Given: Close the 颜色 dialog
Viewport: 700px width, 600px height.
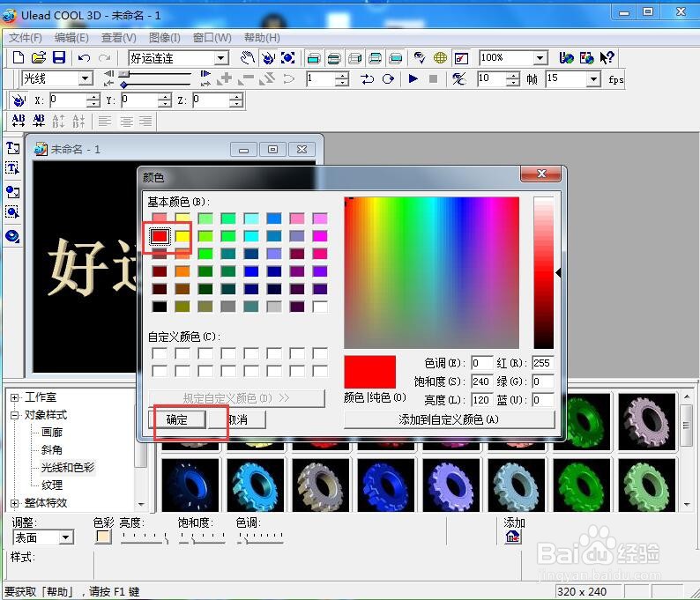Looking at the screenshot, I should [x=541, y=174].
